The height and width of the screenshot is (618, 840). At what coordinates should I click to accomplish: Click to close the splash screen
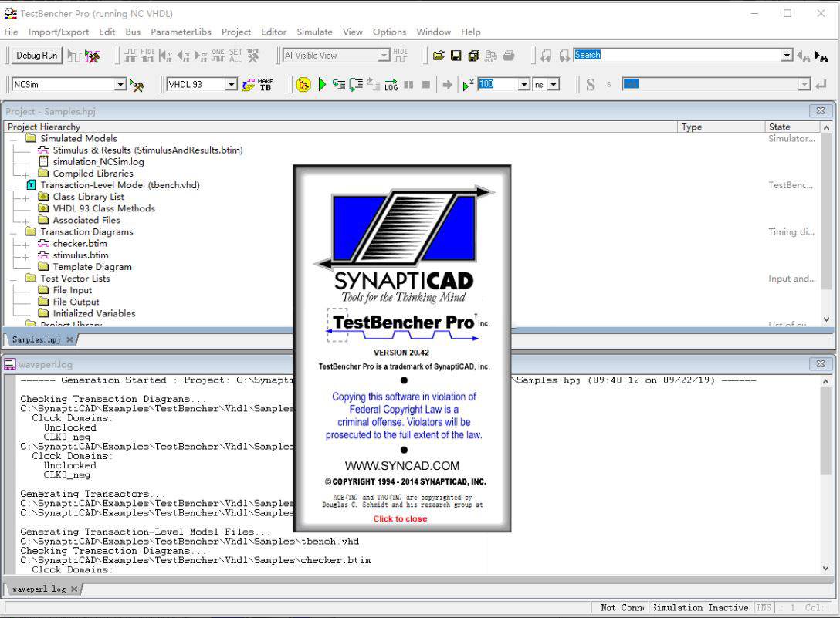tap(400, 518)
